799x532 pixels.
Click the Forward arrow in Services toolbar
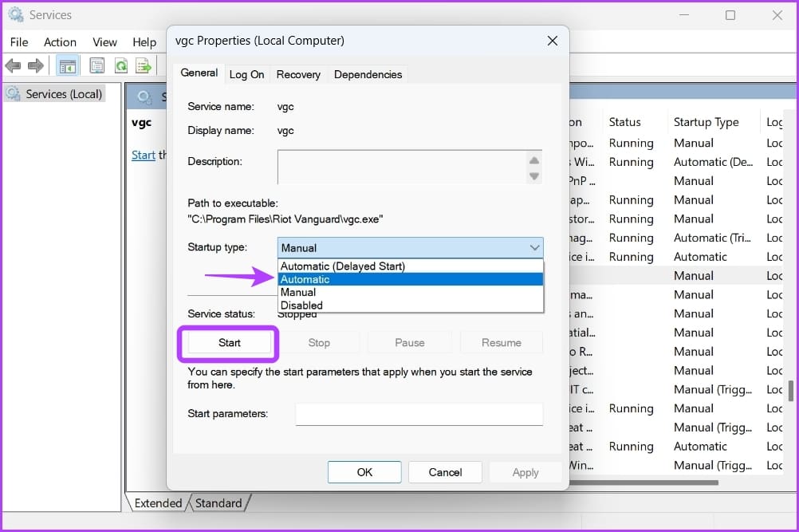[x=36, y=65]
